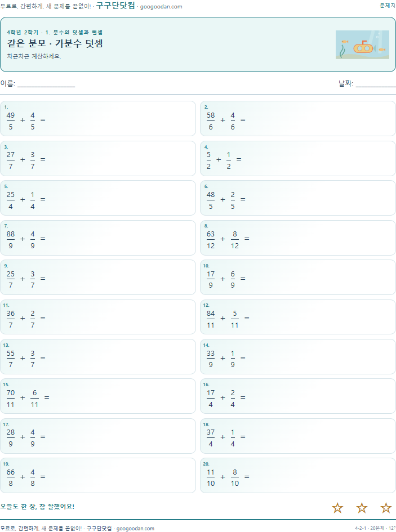Select problem 15 card 70/11 + 6/11
The image size is (396, 532).
[98, 396]
